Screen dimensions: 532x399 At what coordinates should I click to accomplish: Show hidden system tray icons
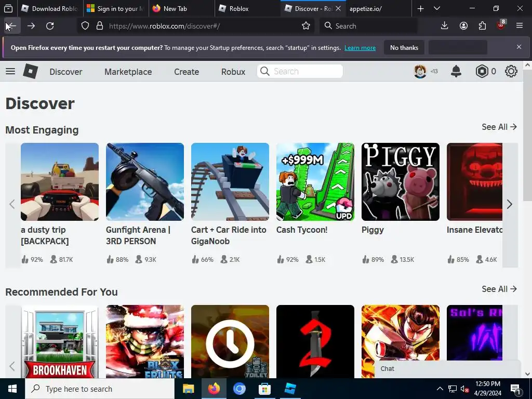[440, 389]
